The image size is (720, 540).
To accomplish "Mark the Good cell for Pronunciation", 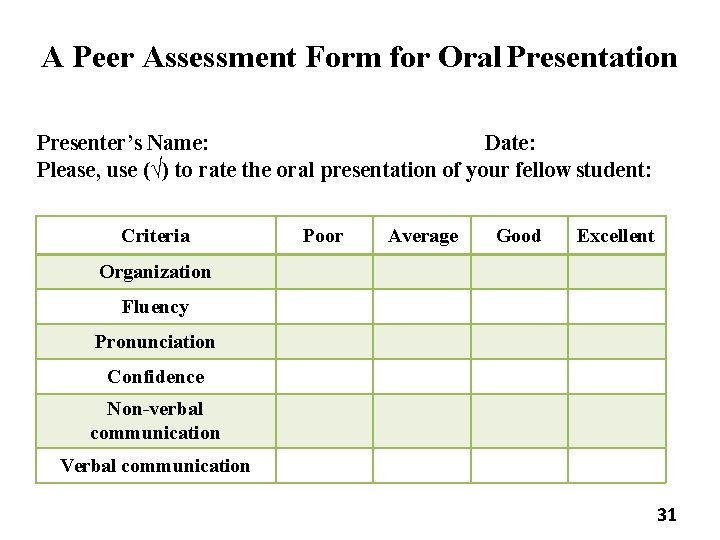I will (519, 342).
